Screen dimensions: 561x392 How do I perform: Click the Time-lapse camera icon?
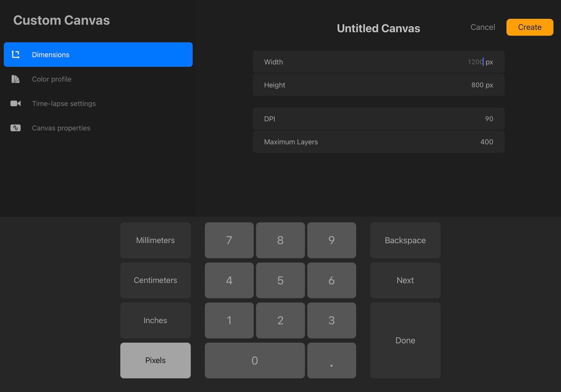click(16, 104)
